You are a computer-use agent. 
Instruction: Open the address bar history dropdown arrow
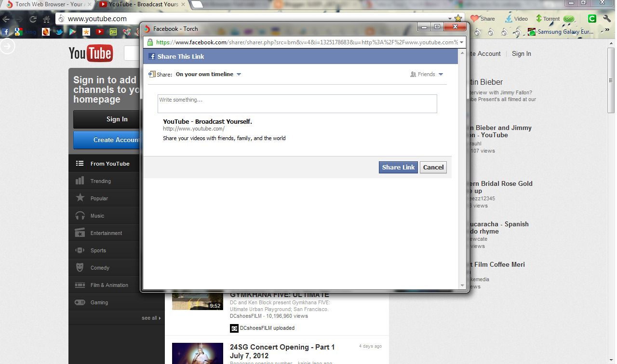point(449,19)
